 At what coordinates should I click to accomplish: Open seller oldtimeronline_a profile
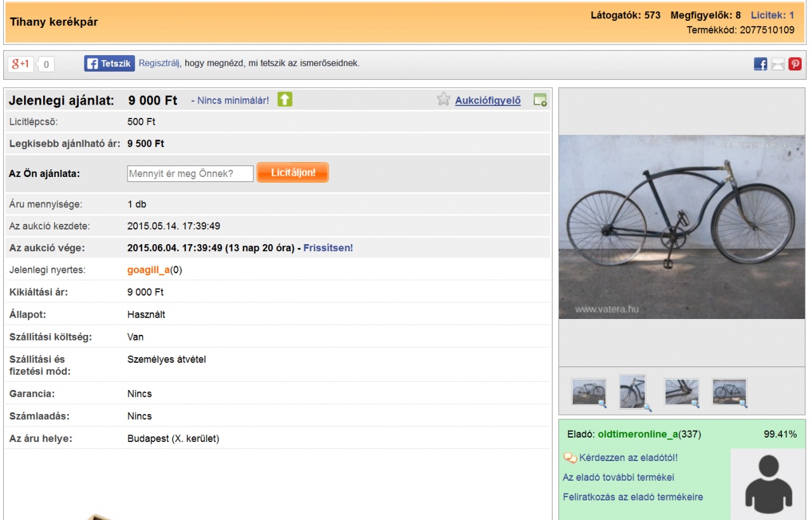click(x=638, y=434)
